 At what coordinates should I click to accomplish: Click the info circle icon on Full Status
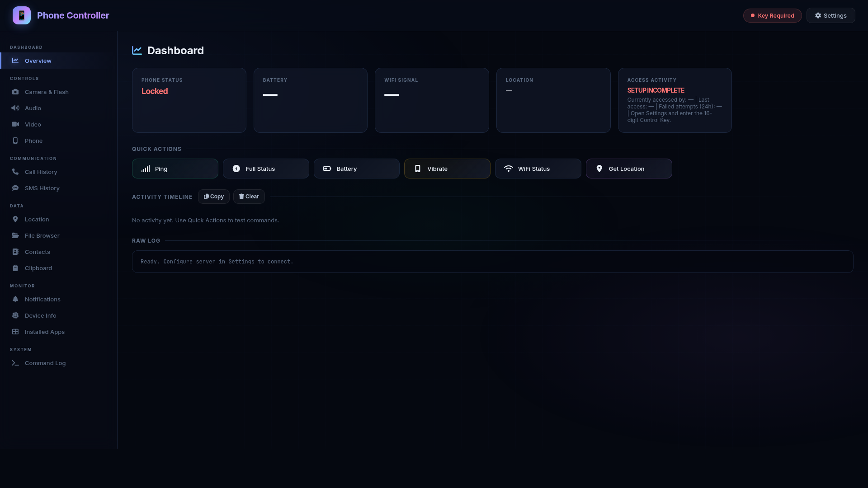tap(236, 169)
